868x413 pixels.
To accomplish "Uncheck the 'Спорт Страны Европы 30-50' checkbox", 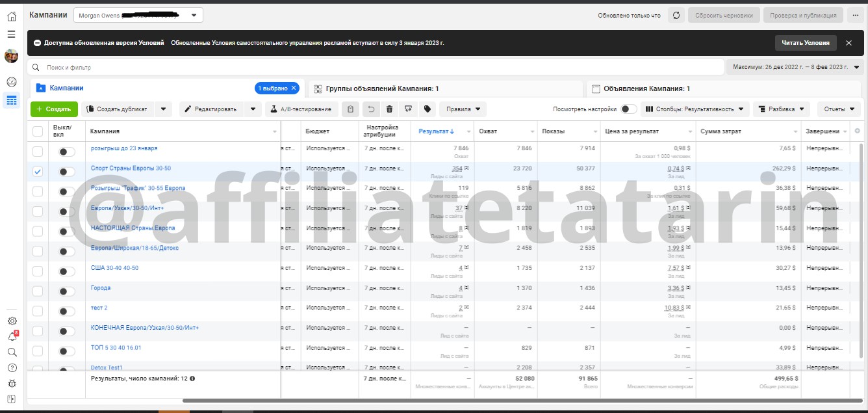I will (x=38, y=172).
